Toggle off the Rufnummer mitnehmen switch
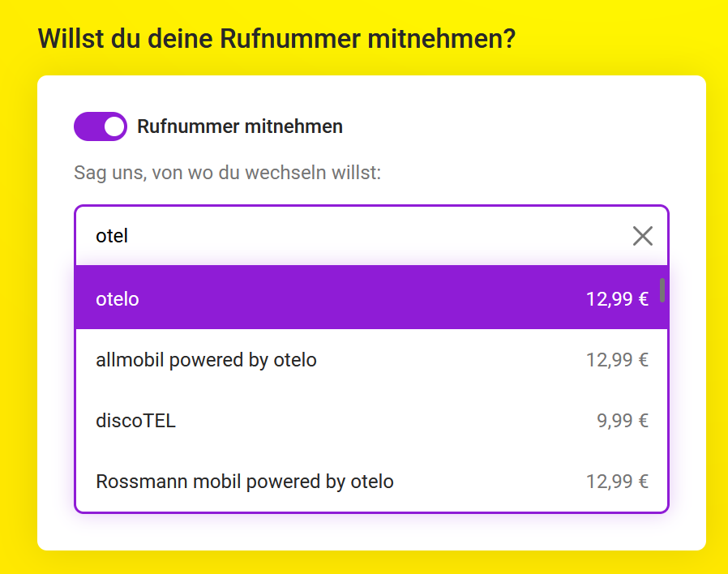 [101, 126]
